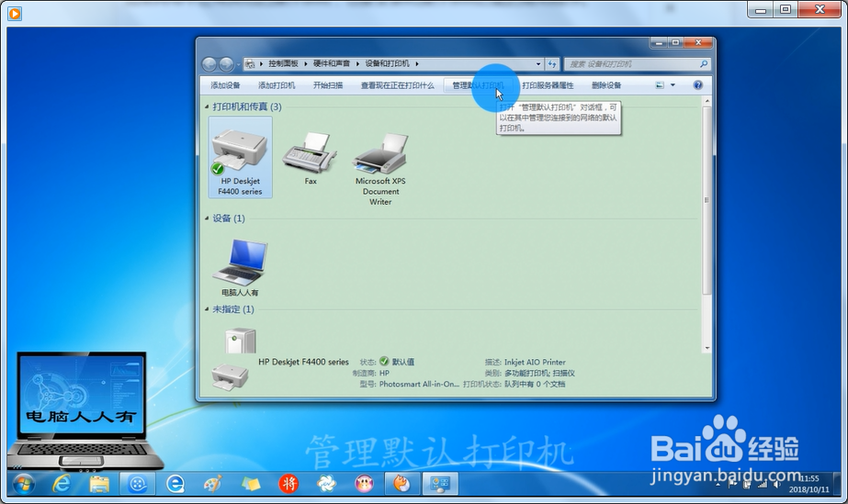Screen dimensions: 848x504
Task: Click the video player logo icon
Action: coord(15,13)
